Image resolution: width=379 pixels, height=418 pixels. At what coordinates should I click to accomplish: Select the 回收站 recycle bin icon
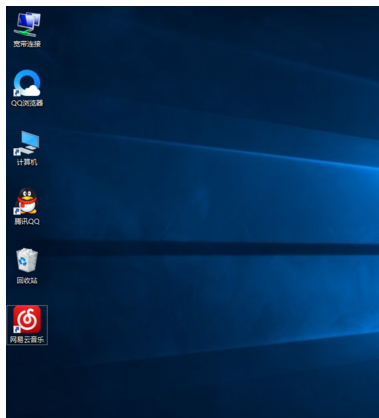click(27, 260)
